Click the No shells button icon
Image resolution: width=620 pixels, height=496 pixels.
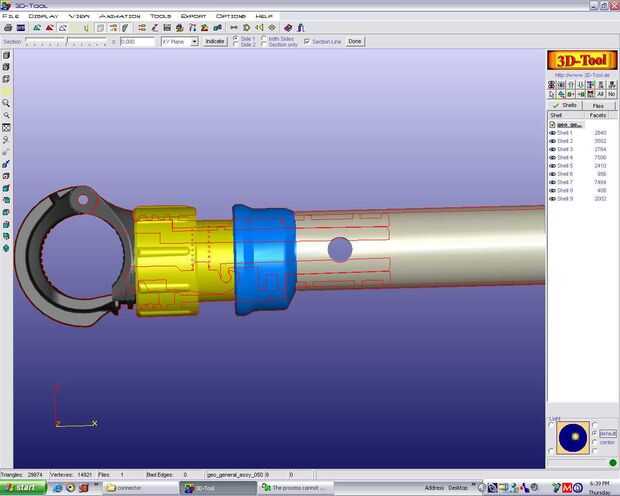pos(611,94)
